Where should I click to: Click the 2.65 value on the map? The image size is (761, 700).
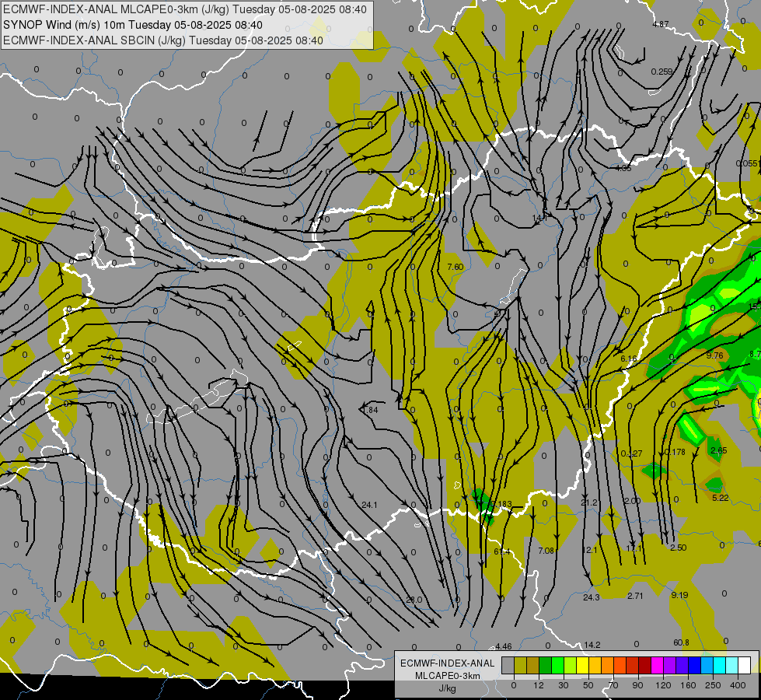click(719, 450)
